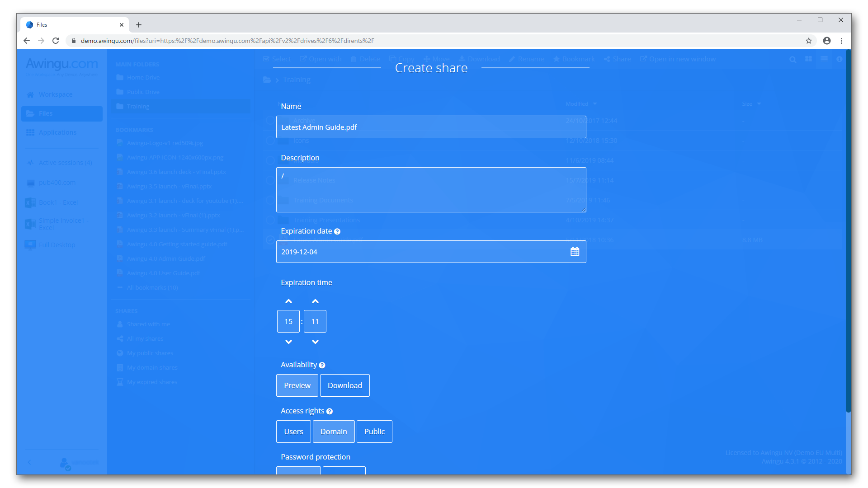Image resolution: width=868 pixels, height=488 pixels.
Task: Open the All my shares link
Action: (x=145, y=338)
